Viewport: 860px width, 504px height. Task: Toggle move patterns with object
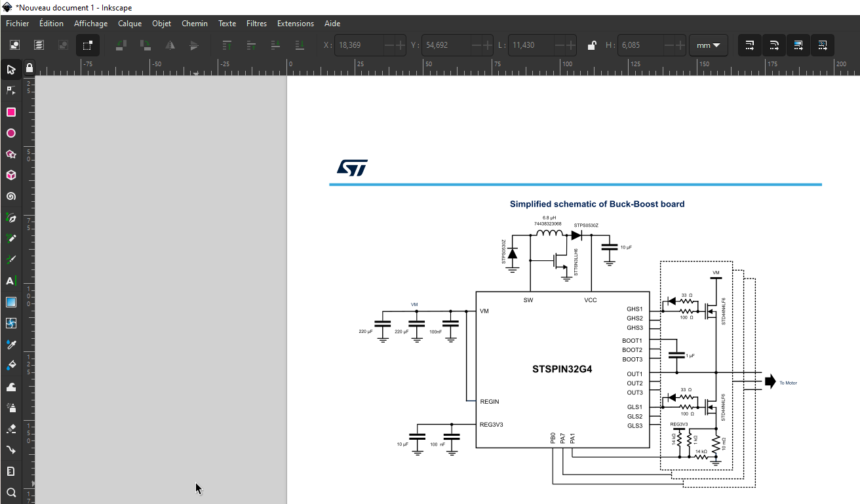click(x=823, y=45)
